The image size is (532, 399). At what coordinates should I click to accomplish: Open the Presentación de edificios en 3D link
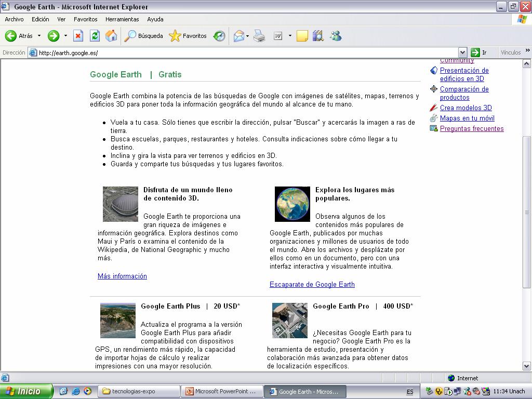pyautogui.click(x=464, y=74)
